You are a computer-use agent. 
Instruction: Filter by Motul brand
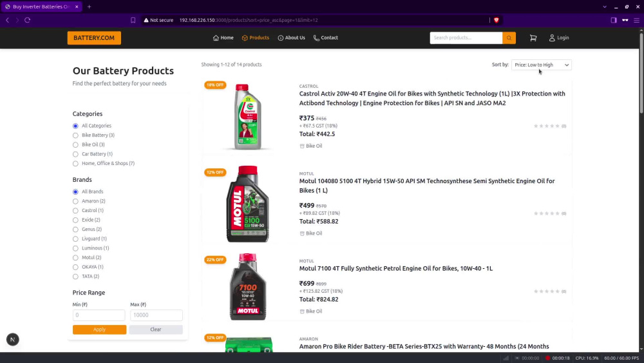tap(75, 258)
